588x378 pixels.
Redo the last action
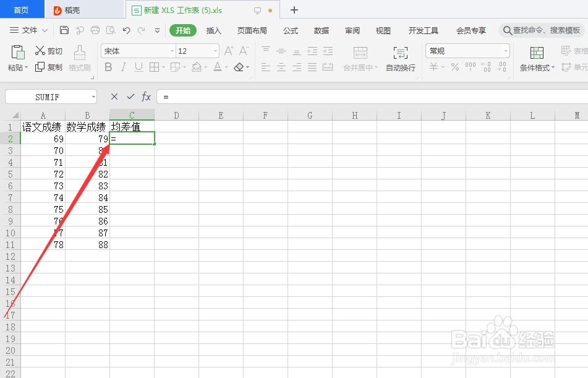pyautogui.click(x=142, y=30)
